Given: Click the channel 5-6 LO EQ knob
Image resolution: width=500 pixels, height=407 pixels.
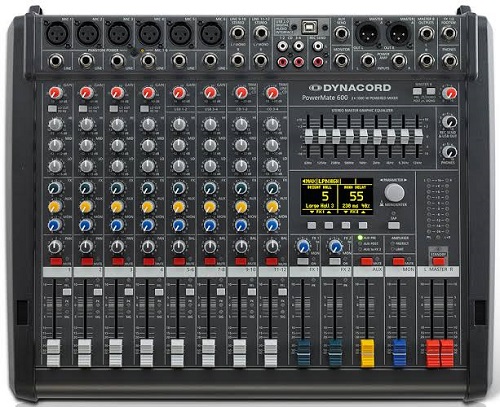Looking at the screenshot, I should [179, 166].
